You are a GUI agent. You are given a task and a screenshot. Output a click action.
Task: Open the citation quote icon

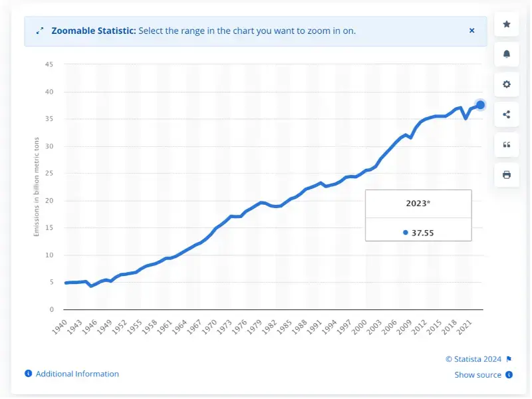click(508, 145)
